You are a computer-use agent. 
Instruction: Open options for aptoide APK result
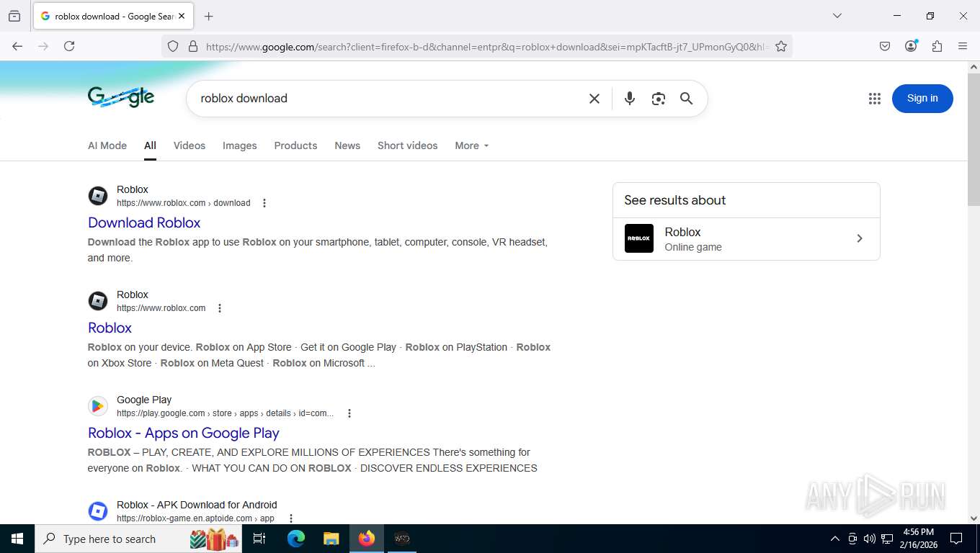[291, 518]
